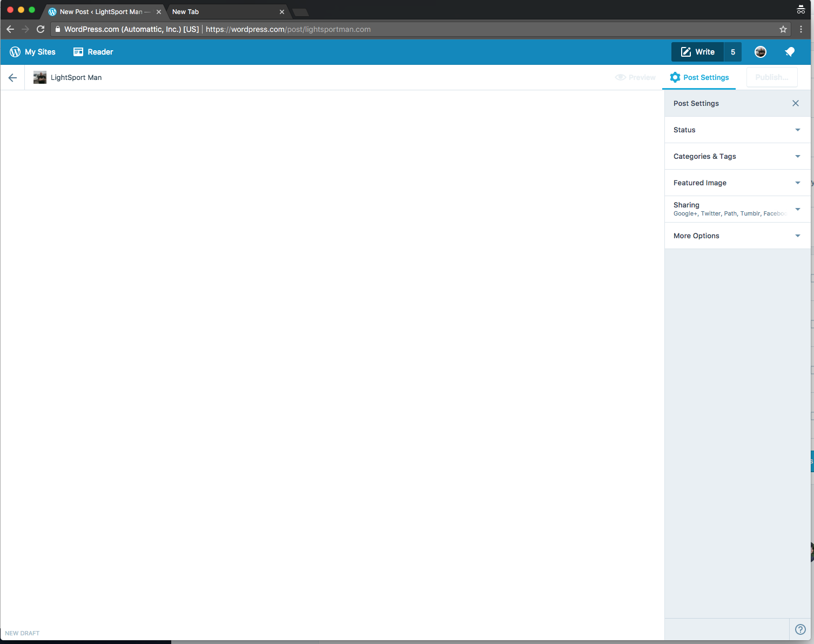Open the profile avatar in the masterbar

coord(761,52)
